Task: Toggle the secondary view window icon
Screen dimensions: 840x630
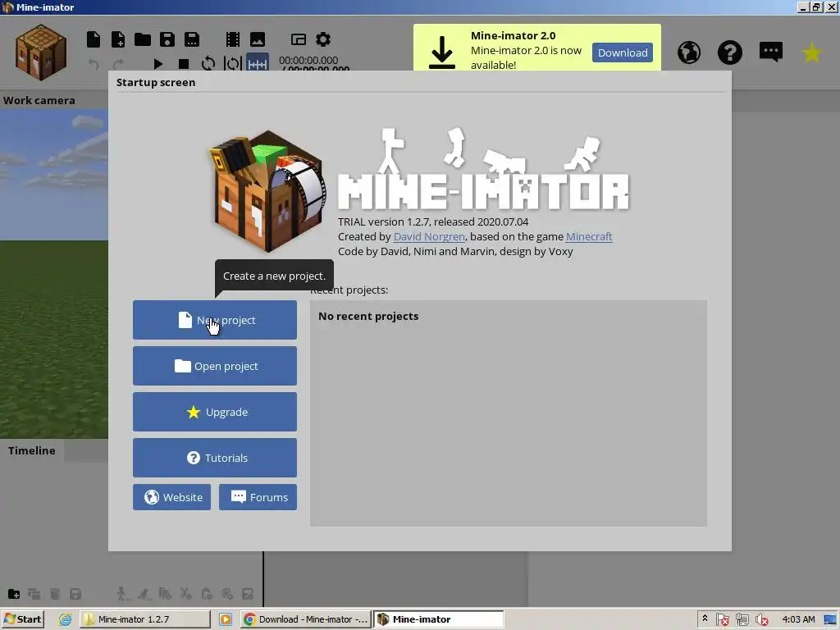Action: 299,39
